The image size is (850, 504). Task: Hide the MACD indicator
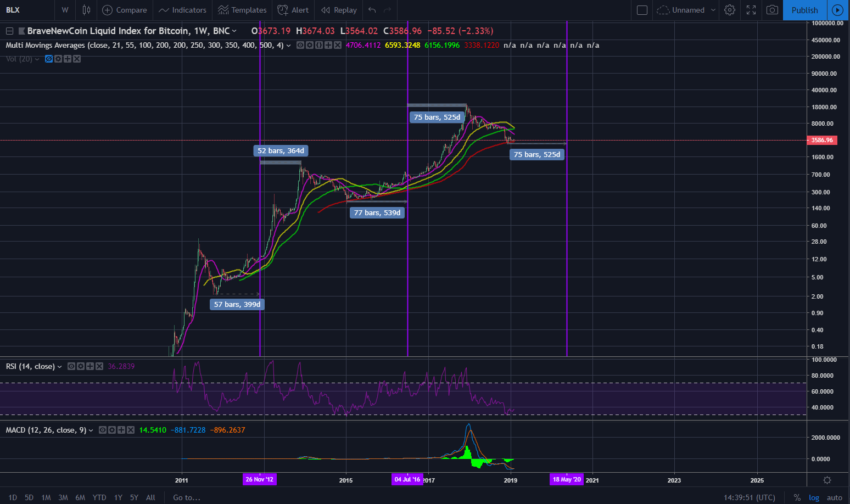tap(103, 430)
